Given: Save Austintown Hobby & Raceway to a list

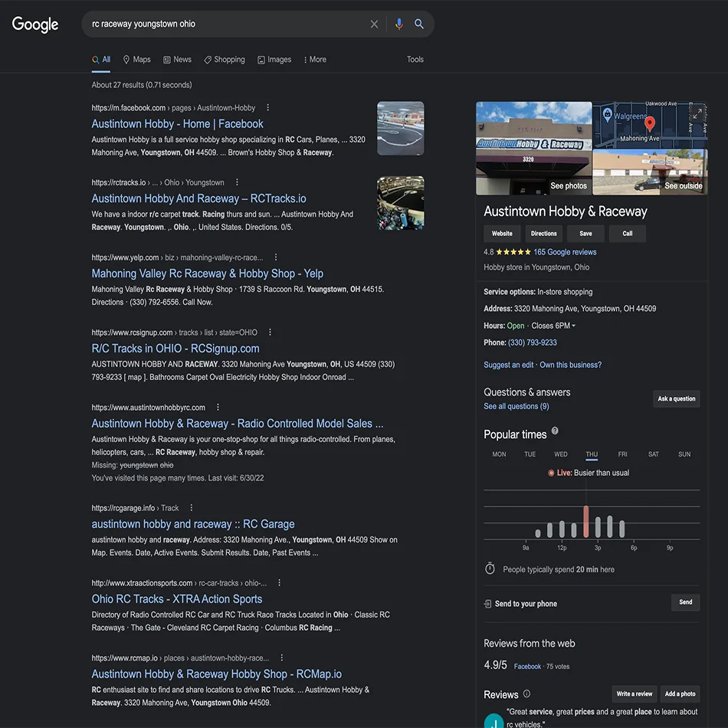Looking at the screenshot, I should [x=585, y=234].
